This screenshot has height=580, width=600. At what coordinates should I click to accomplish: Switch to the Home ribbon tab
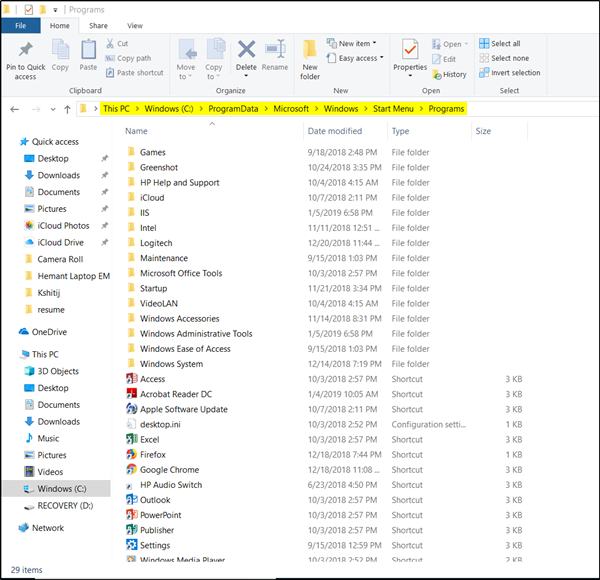60,26
